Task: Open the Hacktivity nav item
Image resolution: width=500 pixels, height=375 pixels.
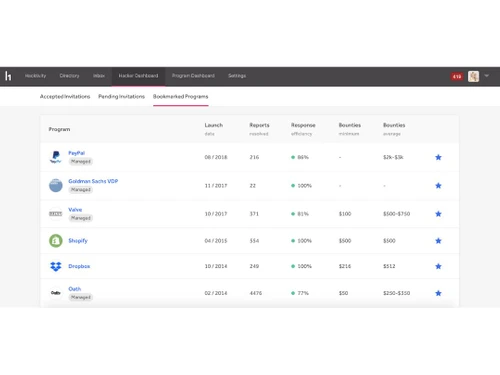Action: (35, 76)
